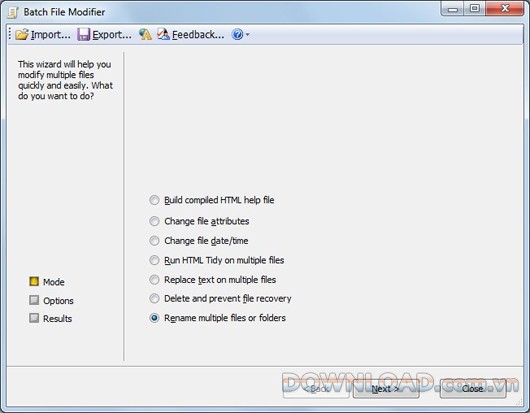
Task: Open the help dropdown arrow
Action: click(x=247, y=34)
